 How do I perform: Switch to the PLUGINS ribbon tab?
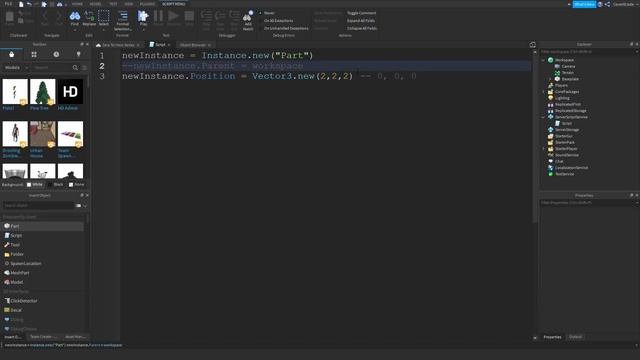[x=147, y=4]
